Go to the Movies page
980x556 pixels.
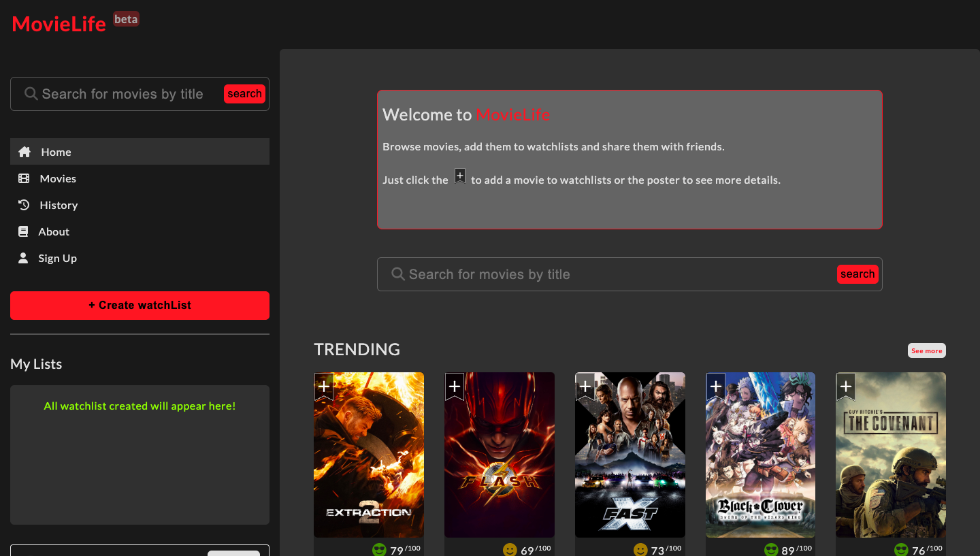(x=140, y=178)
